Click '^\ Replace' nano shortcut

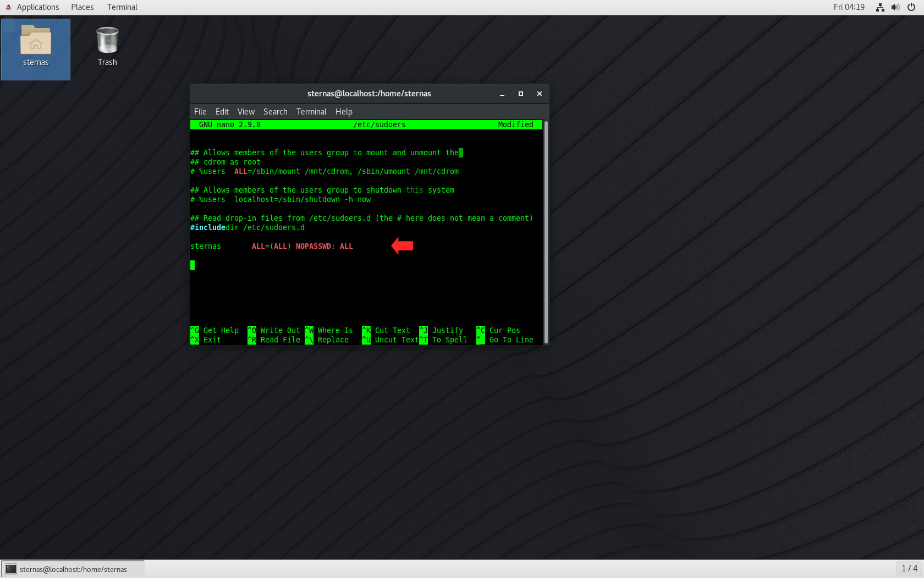click(x=327, y=340)
